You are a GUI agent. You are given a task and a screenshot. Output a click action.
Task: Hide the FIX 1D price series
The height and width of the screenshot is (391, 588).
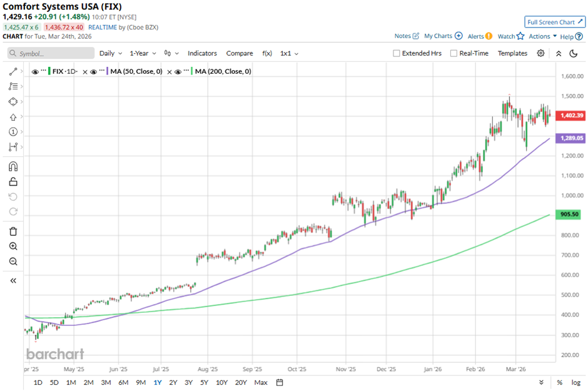click(35, 71)
